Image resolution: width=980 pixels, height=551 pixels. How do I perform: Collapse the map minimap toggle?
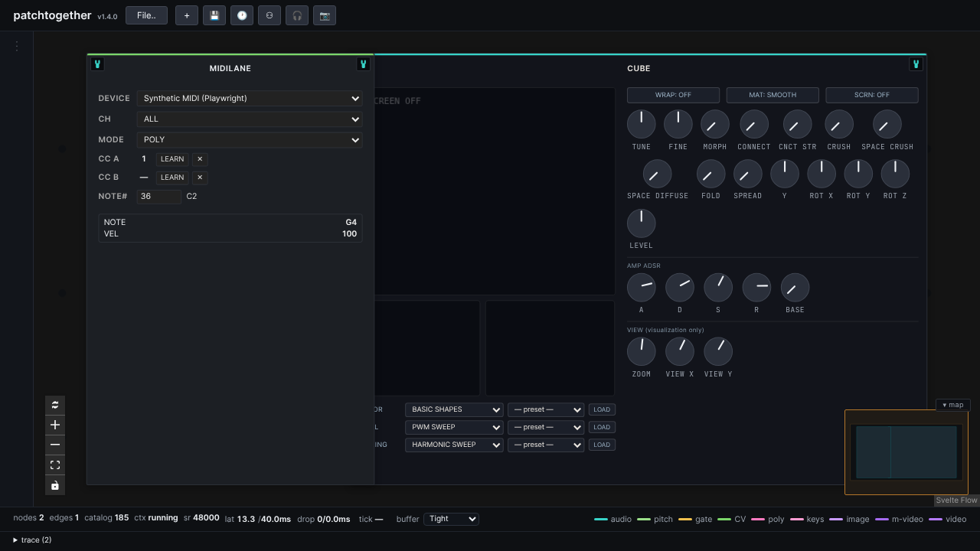pyautogui.click(x=953, y=405)
